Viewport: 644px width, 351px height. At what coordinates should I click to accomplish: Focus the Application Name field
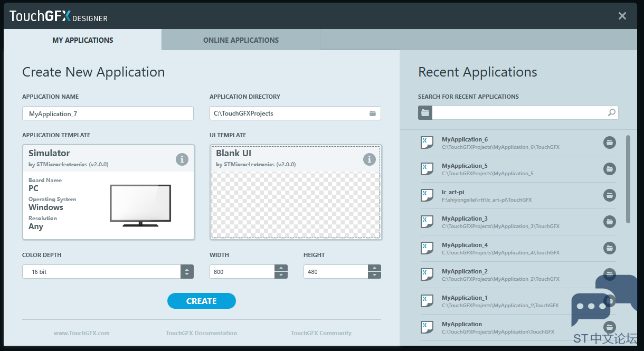pyautogui.click(x=108, y=113)
